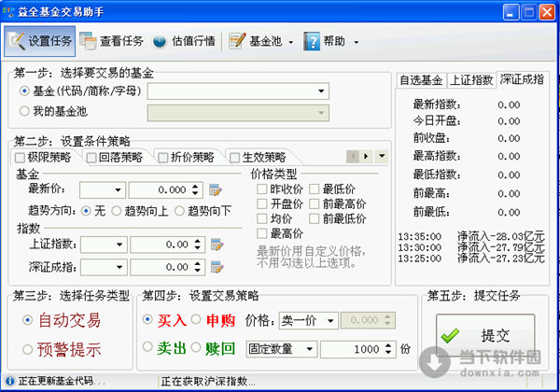Select the 自动交易 task type

[27, 320]
